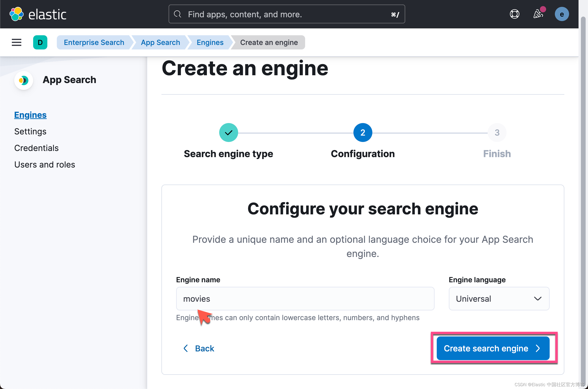Click the step 3 Finish circle
The height and width of the screenshot is (389, 588).
(497, 133)
